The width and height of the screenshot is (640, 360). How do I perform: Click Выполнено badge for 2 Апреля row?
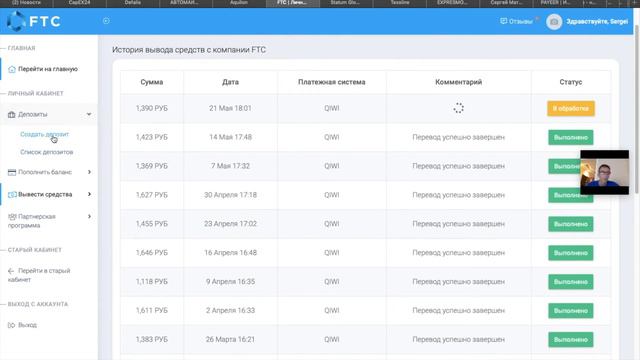point(571,311)
